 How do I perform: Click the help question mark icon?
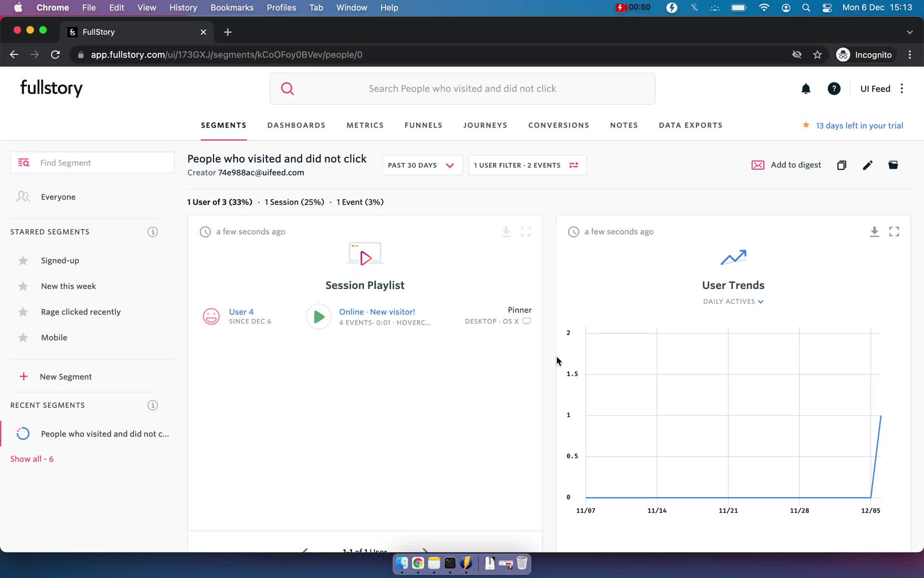[834, 89]
